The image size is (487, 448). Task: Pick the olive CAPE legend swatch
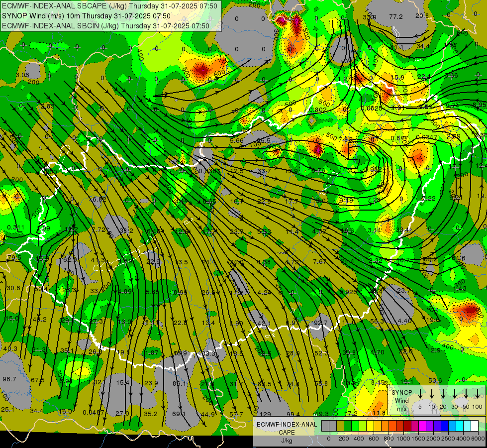[x=340, y=426]
